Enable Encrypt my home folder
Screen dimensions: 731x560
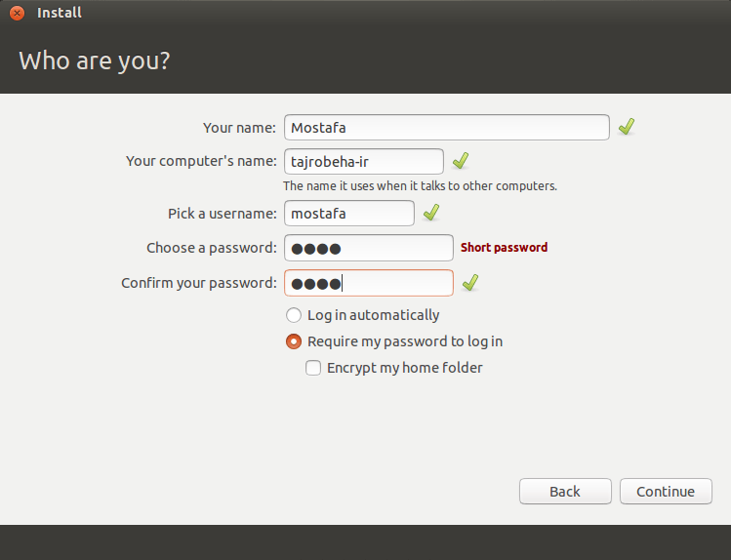(x=313, y=368)
